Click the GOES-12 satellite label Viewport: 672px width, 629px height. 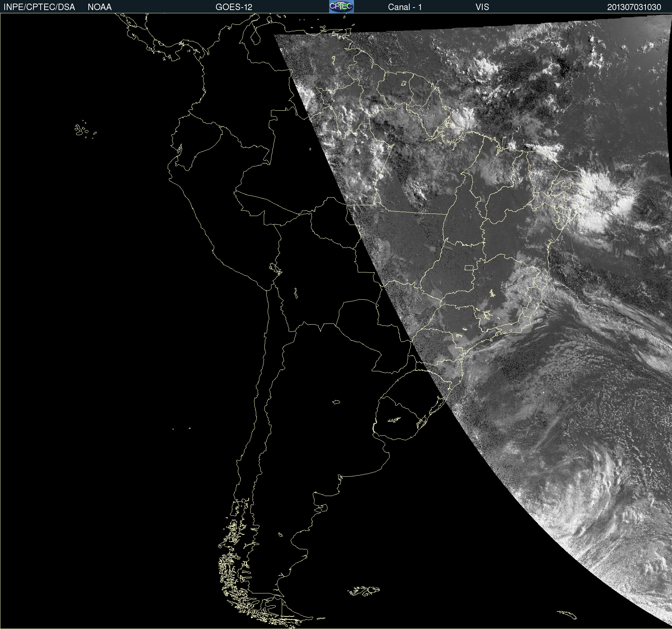pyautogui.click(x=234, y=7)
